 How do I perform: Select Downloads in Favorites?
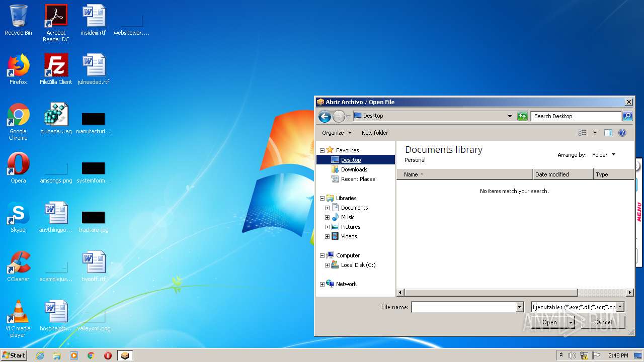coord(354,169)
